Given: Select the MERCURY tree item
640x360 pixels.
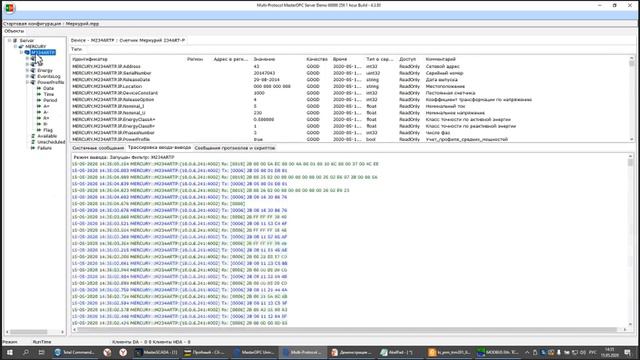Looking at the screenshot, I should [36, 47].
